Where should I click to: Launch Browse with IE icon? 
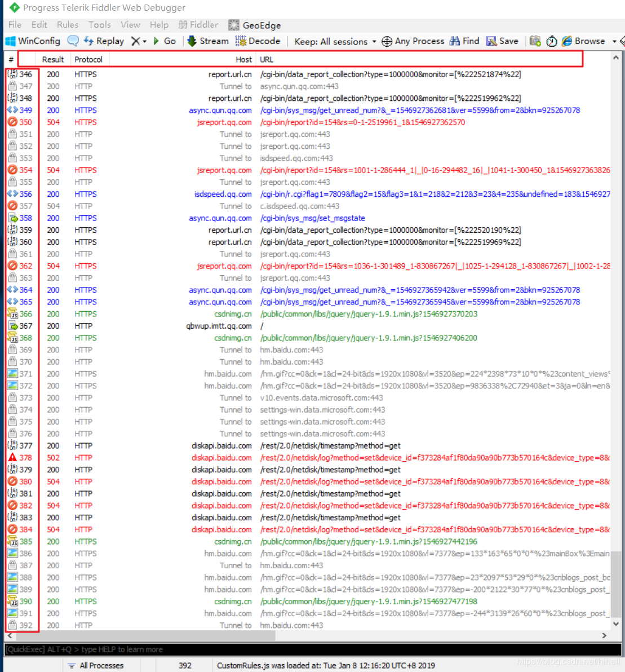[x=583, y=41]
